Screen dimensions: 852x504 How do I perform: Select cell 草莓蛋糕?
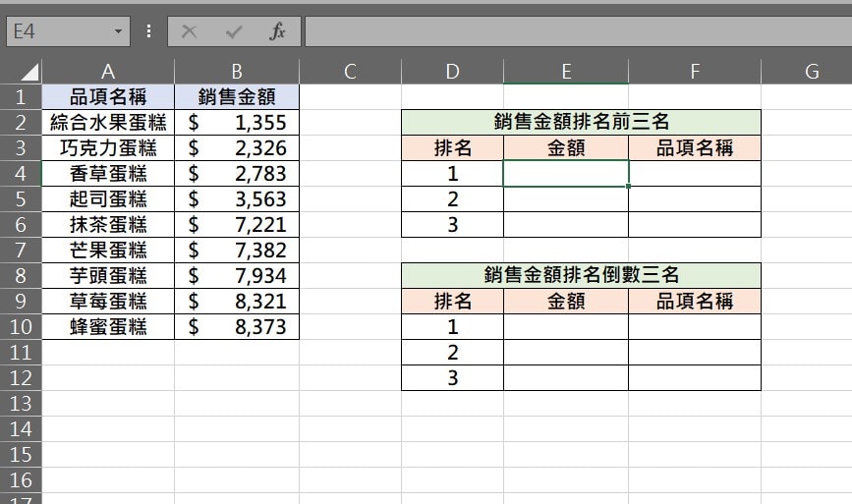point(108,302)
